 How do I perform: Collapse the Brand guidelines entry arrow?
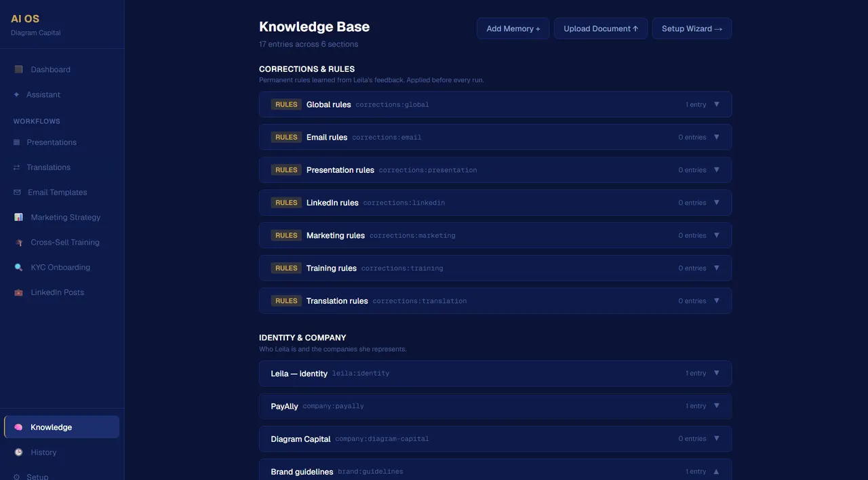(x=716, y=471)
